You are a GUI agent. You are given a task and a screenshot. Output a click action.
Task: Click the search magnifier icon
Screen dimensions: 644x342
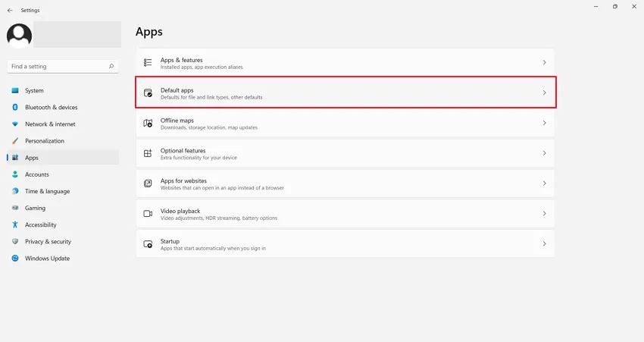112,67
